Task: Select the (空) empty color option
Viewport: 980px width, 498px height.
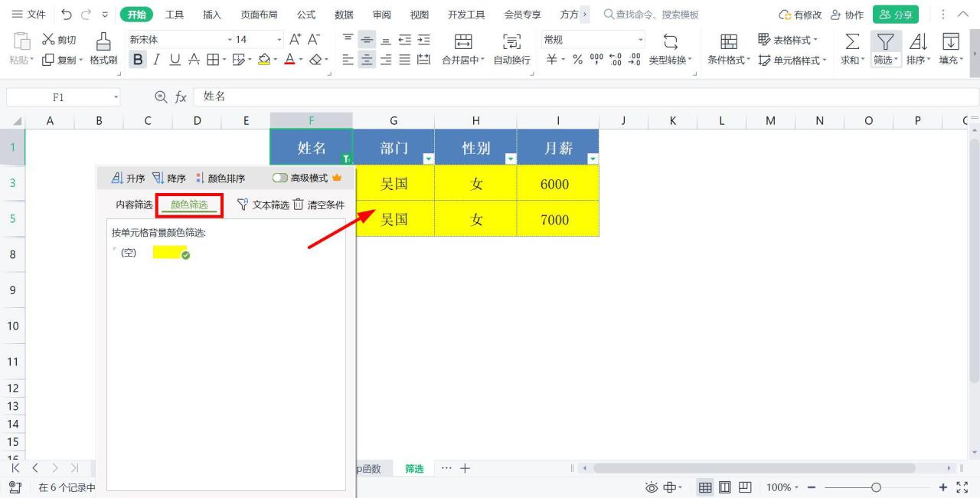Action: (128, 252)
